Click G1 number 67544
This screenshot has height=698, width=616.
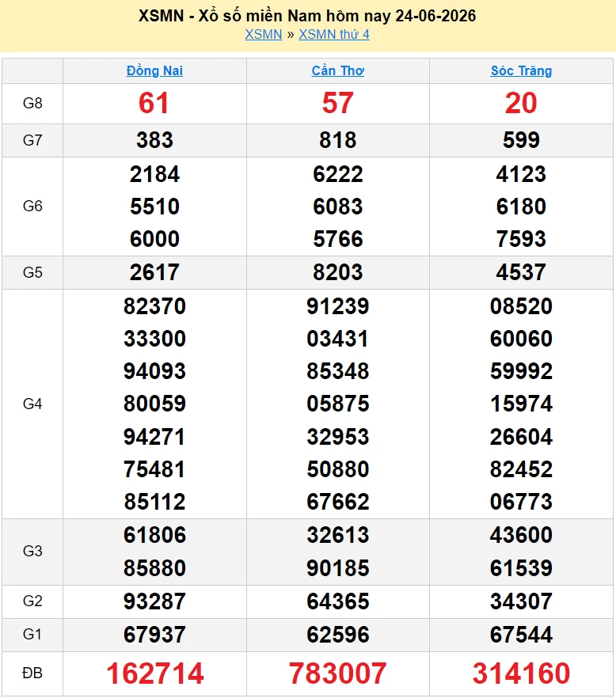coord(521,635)
